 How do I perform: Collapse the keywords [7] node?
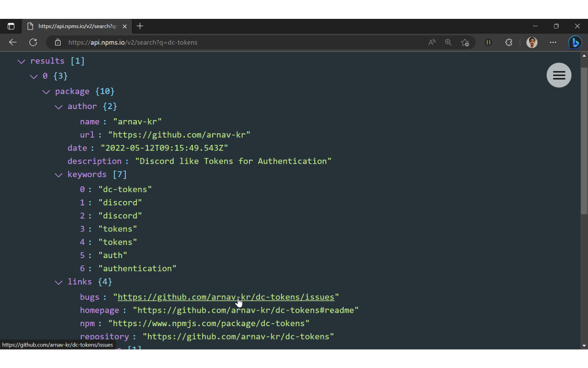pos(58,175)
